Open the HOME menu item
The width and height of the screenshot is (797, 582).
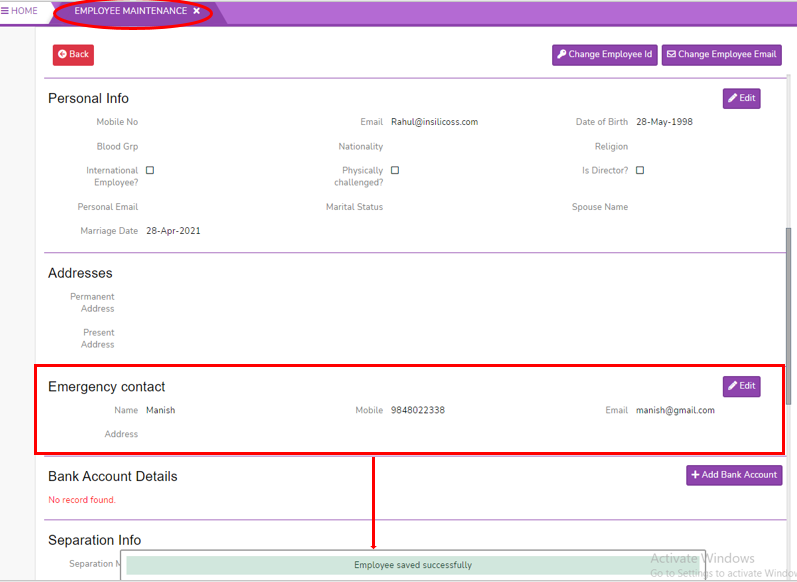coord(24,11)
